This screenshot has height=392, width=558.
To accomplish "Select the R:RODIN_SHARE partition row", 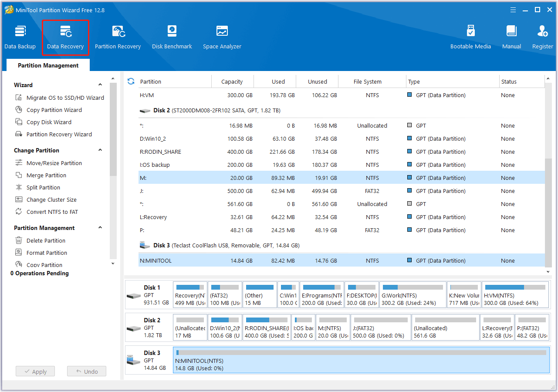I will (341, 152).
